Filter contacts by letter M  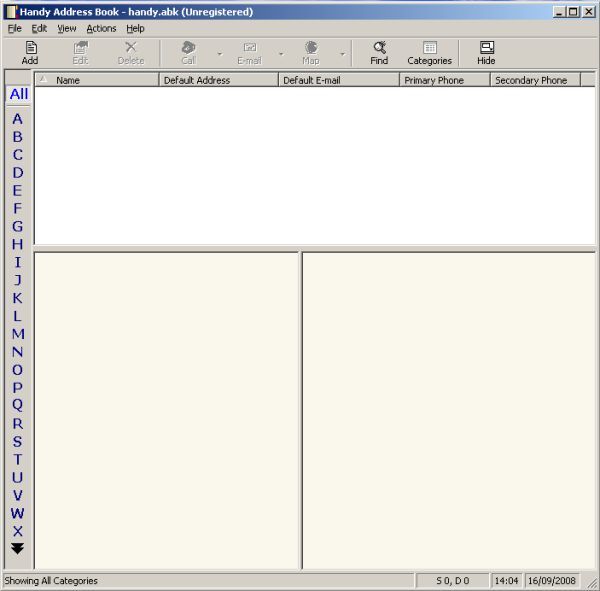[18, 334]
